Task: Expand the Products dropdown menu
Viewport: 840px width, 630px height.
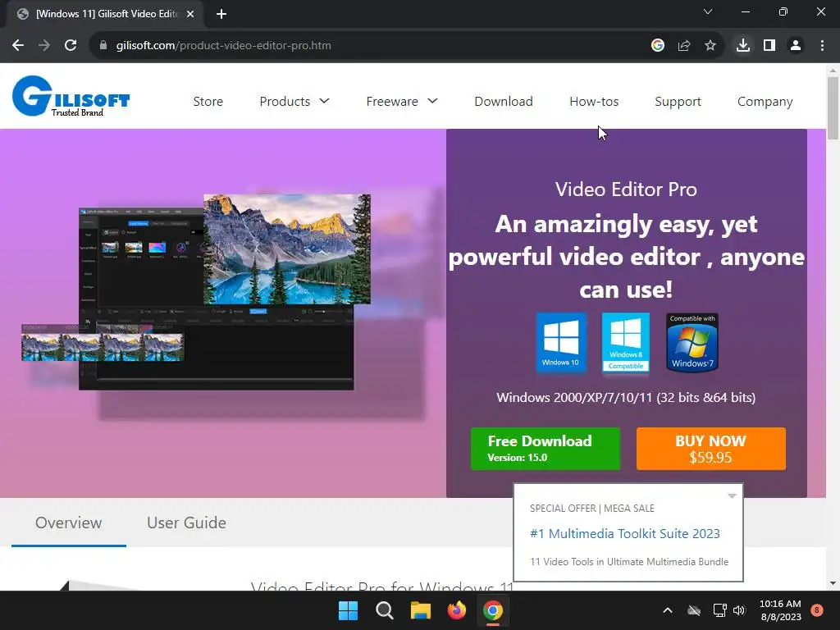Action: (x=294, y=101)
